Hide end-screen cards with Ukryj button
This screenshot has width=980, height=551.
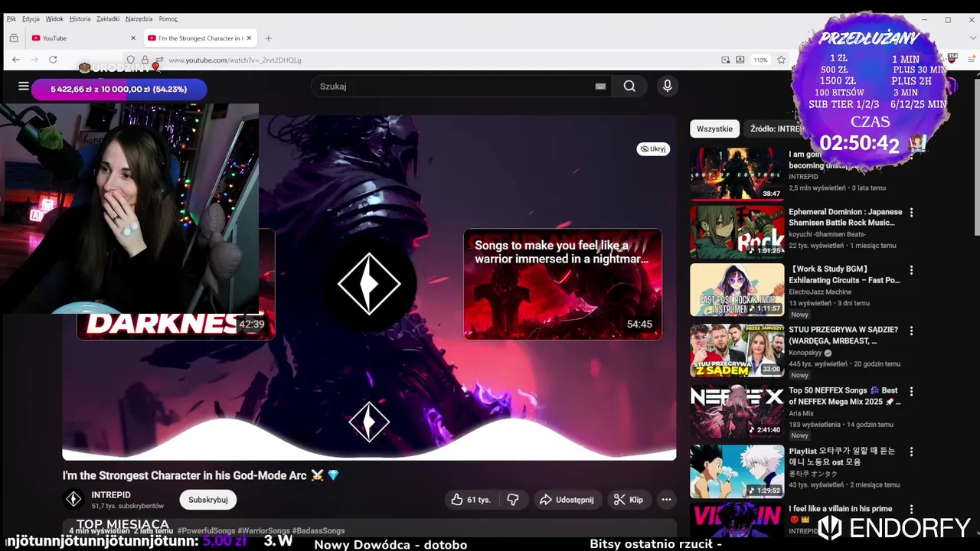(653, 149)
